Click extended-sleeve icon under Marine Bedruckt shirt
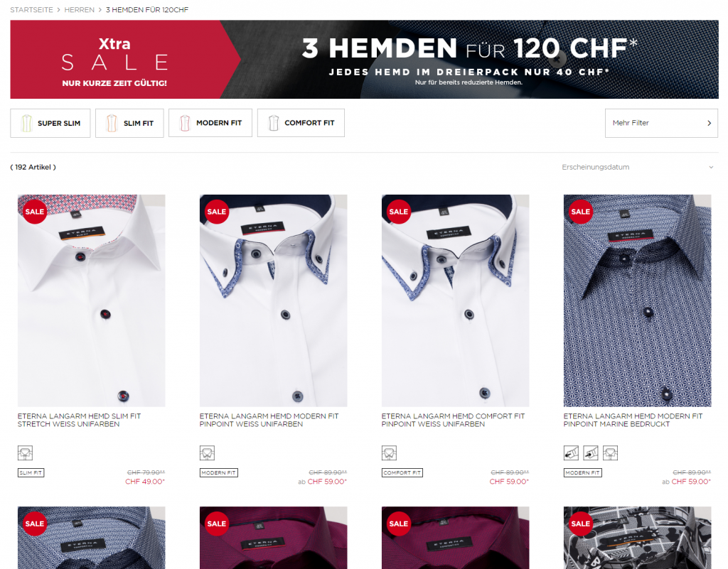The image size is (728, 569). (571, 453)
